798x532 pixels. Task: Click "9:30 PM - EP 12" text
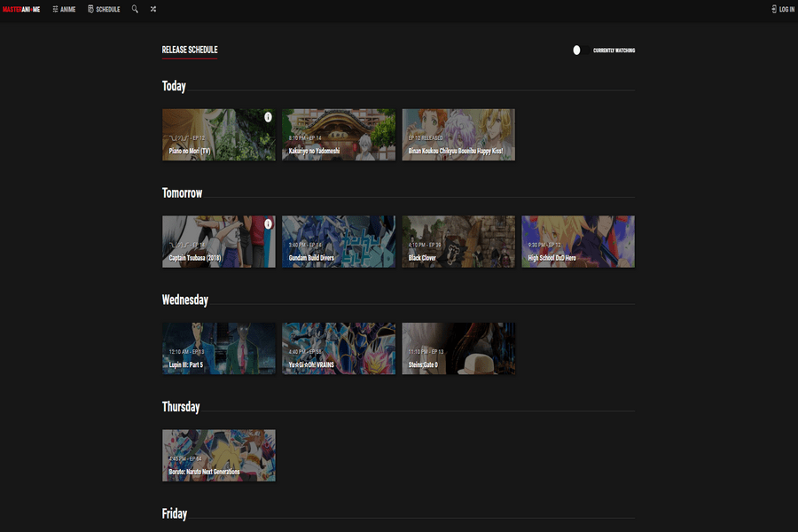[x=545, y=245]
